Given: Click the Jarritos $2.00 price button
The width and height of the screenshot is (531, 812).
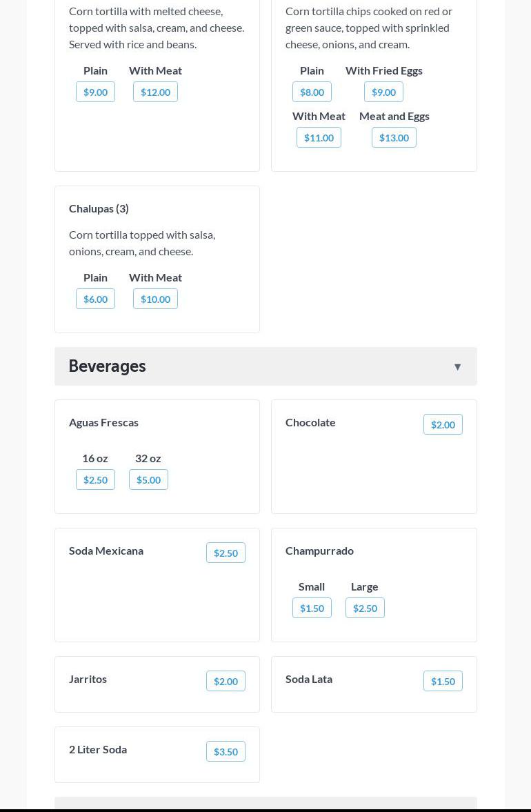Looking at the screenshot, I should [226, 682].
